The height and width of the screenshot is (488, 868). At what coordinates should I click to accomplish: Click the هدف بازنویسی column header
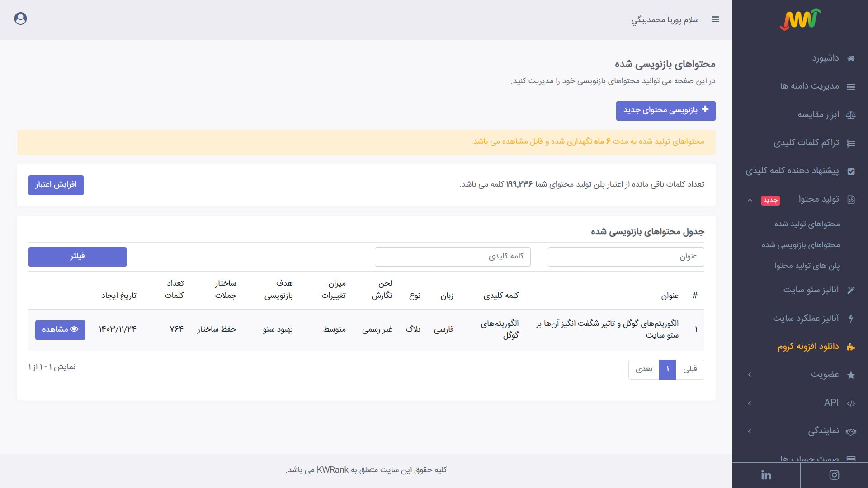tap(278, 289)
